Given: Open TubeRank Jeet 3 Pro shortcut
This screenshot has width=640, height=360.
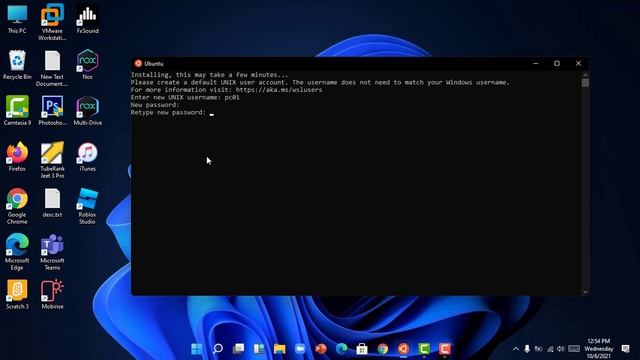Looking at the screenshot, I should (52, 160).
